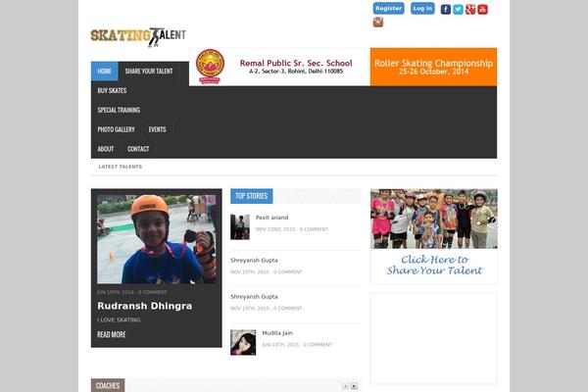
Task: Click the skaters group photo
Action: click(x=434, y=219)
